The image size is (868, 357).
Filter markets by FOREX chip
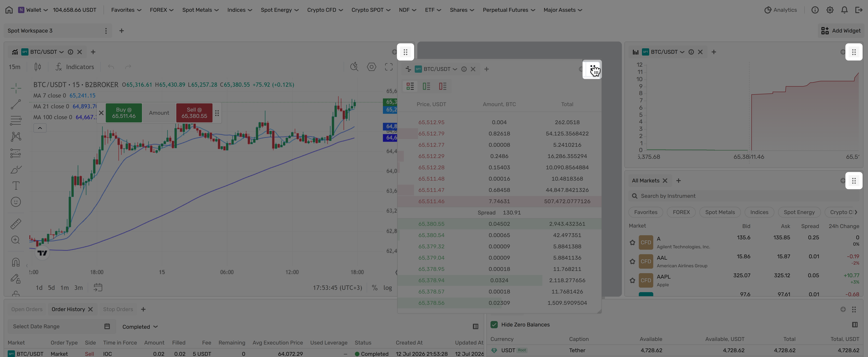point(681,212)
